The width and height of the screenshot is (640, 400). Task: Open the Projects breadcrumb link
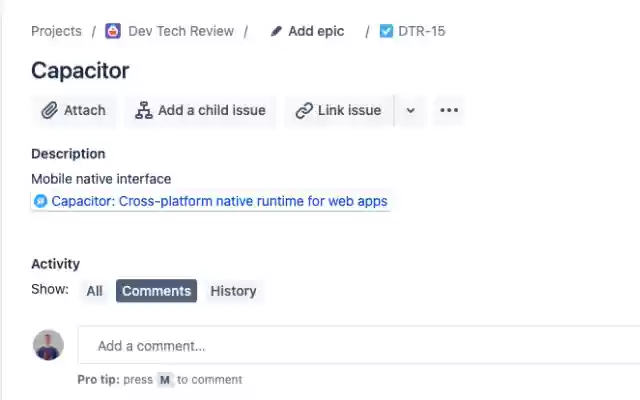click(x=56, y=31)
